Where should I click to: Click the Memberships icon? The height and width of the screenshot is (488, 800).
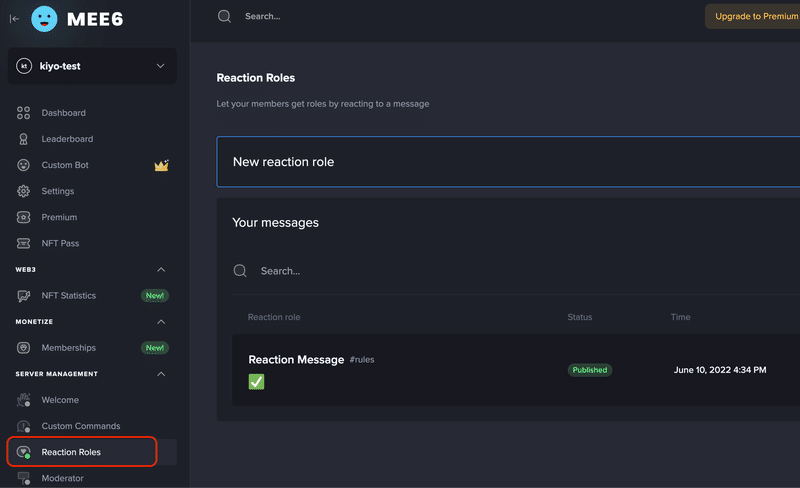point(23,348)
